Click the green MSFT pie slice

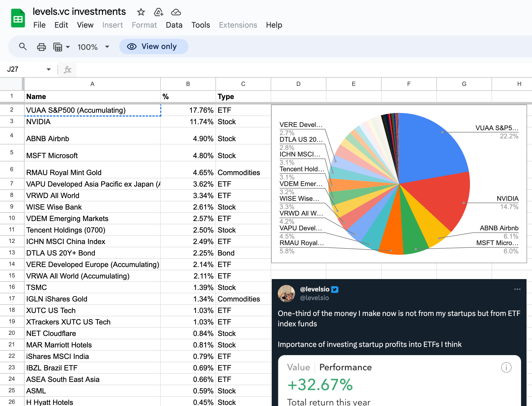(x=413, y=233)
